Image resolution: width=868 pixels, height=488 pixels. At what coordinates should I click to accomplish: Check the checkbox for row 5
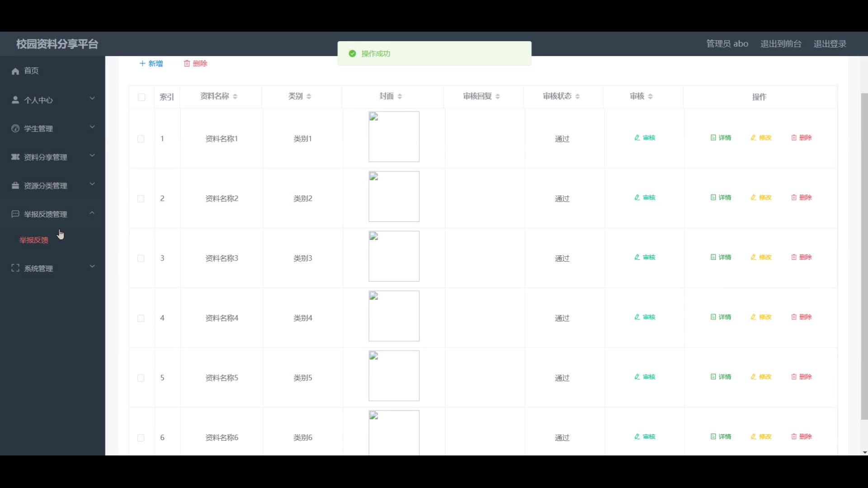141,378
